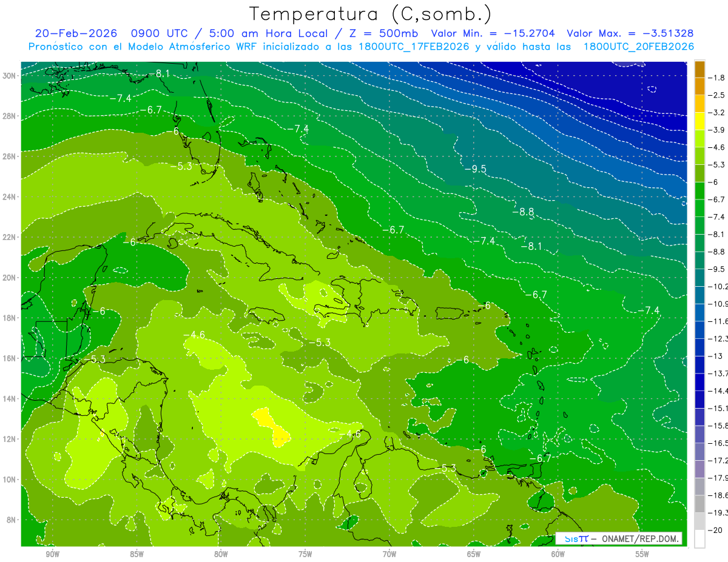Click the '-17.2' color bar label
This screenshot has width=728, height=562.
pos(718,460)
